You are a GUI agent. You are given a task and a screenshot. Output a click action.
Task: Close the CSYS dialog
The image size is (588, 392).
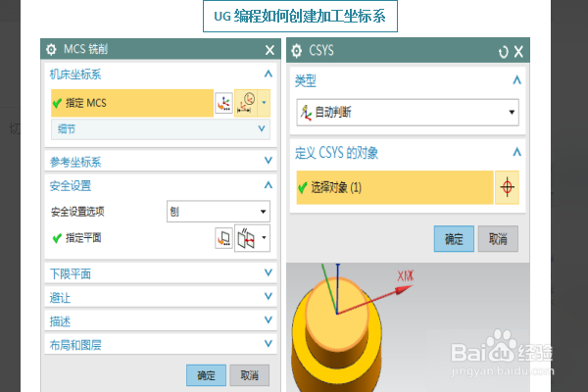(518, 51)
